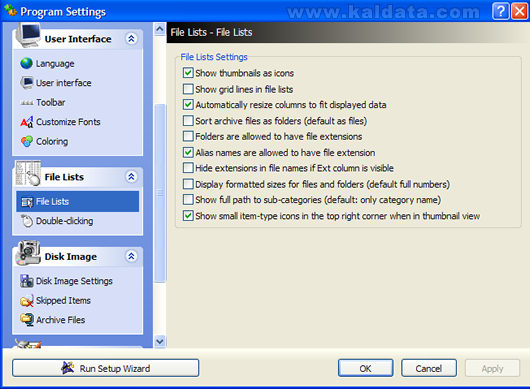Open the Customize Fonts page
This screenshot has height=389, width=530.
(x=68, y=122)
